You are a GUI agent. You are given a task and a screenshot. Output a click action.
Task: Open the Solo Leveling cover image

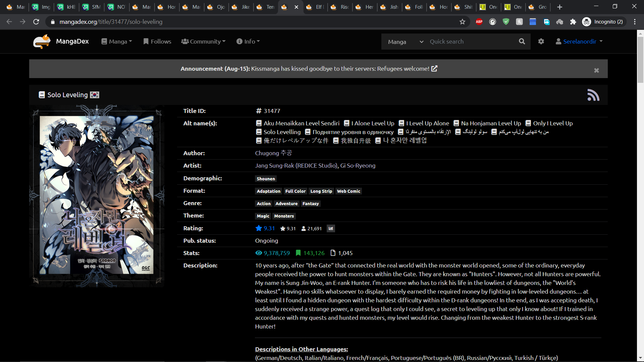tap(97, 196)
